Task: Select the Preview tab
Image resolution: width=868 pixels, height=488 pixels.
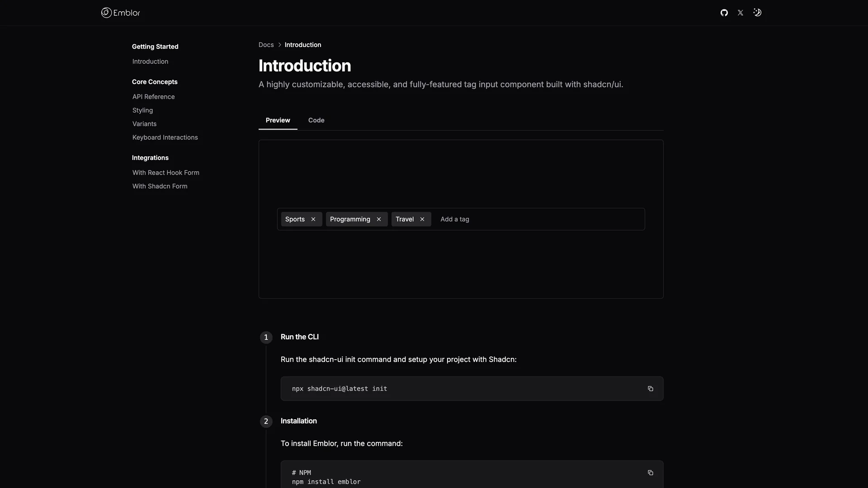Action: (278, 120)
